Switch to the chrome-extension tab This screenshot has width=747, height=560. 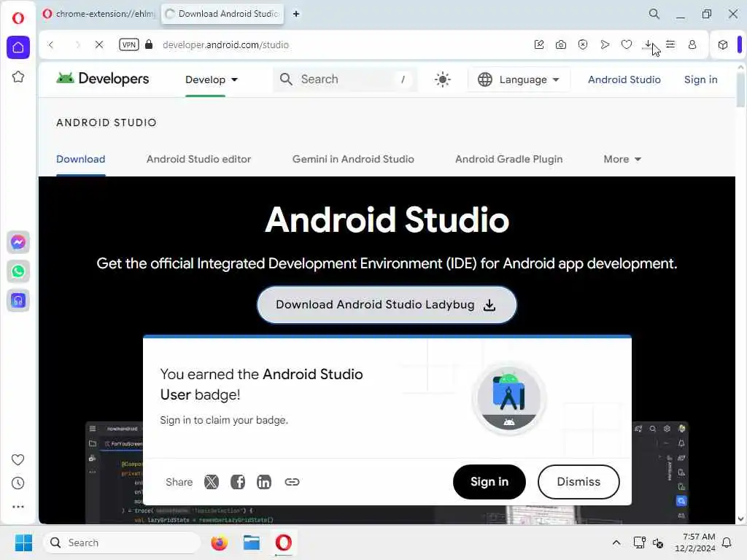99,14
